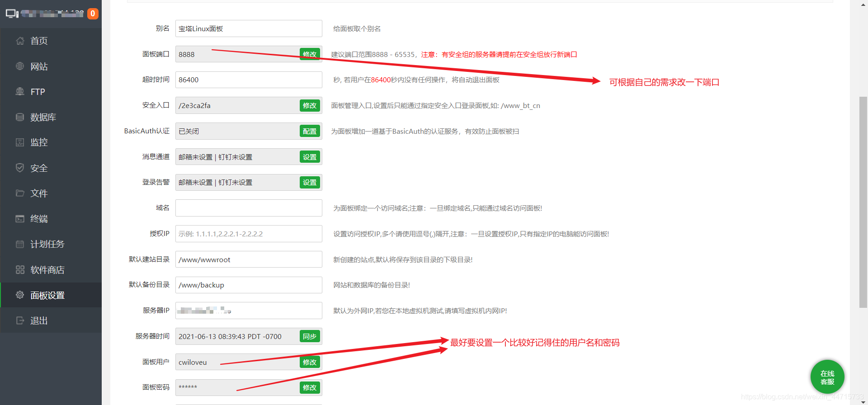Screen dimensions: 868x405
Task: Click the shield icon beside 安全
Action: coord(20,168)
